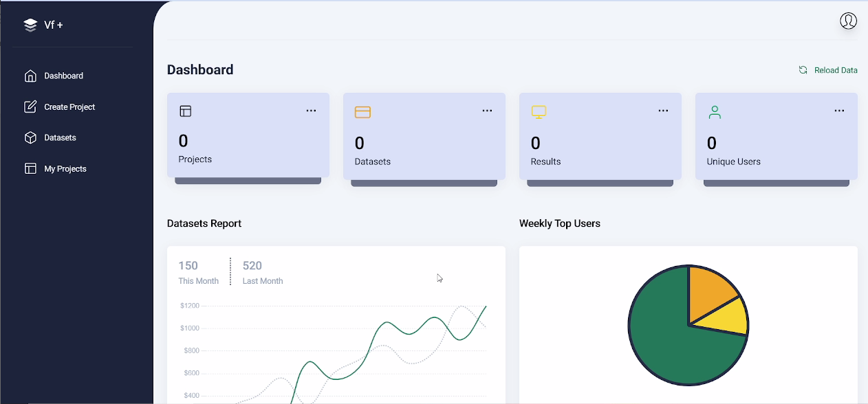Click the Reload Data link
The width and height of the screenshot is (868, 404).
[x=836, y=70]
